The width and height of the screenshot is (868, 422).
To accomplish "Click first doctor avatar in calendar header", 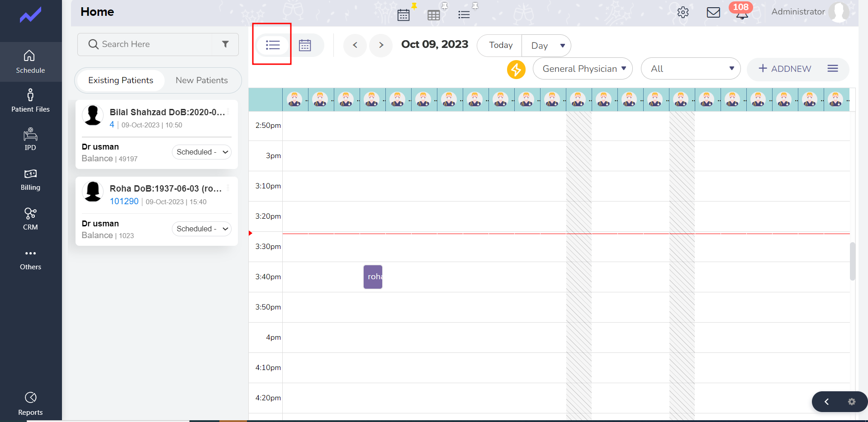I will point(294,99).
